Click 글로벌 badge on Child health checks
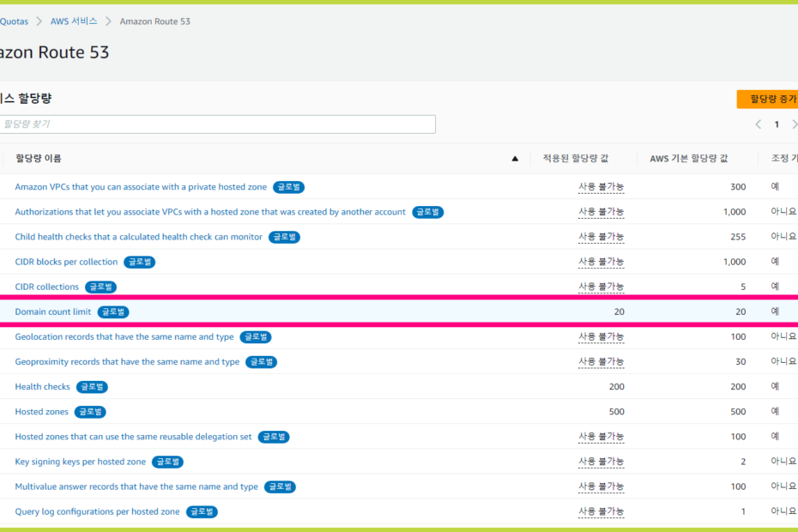This screenshot has height=532, width=798. 284,237
